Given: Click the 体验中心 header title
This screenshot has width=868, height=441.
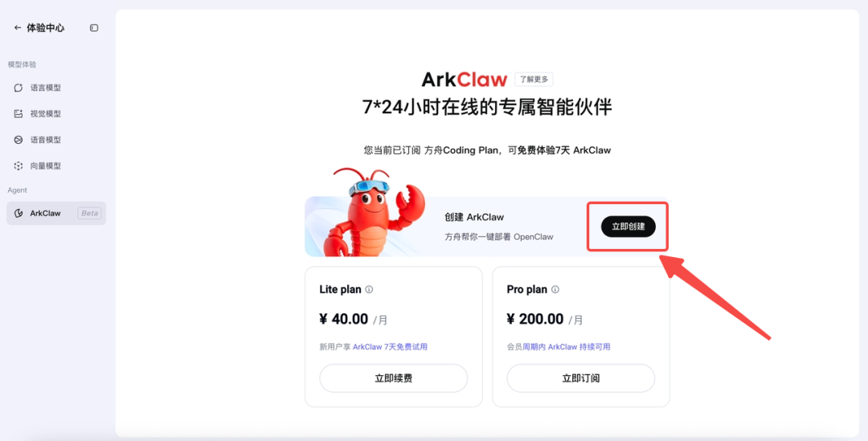Looking at the screenshot, I should (45, 27).
